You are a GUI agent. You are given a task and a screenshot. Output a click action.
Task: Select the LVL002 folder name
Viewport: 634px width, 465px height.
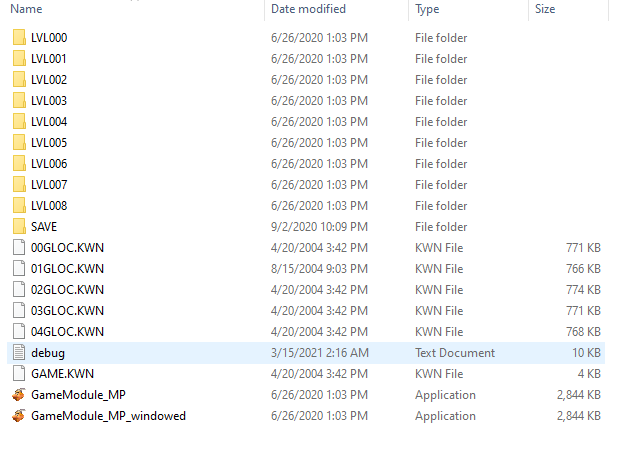tap(49, 80)
